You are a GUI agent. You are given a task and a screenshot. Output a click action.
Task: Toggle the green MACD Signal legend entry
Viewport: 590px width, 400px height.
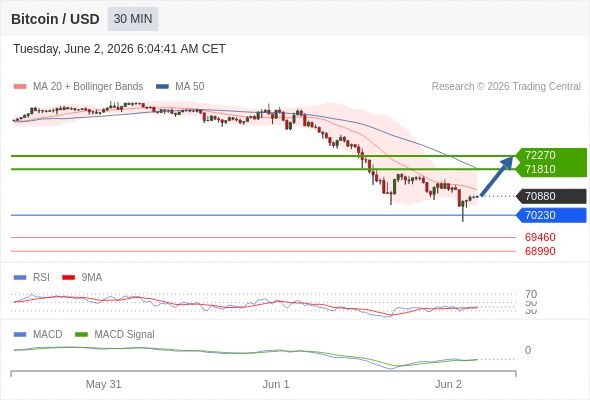115,334
